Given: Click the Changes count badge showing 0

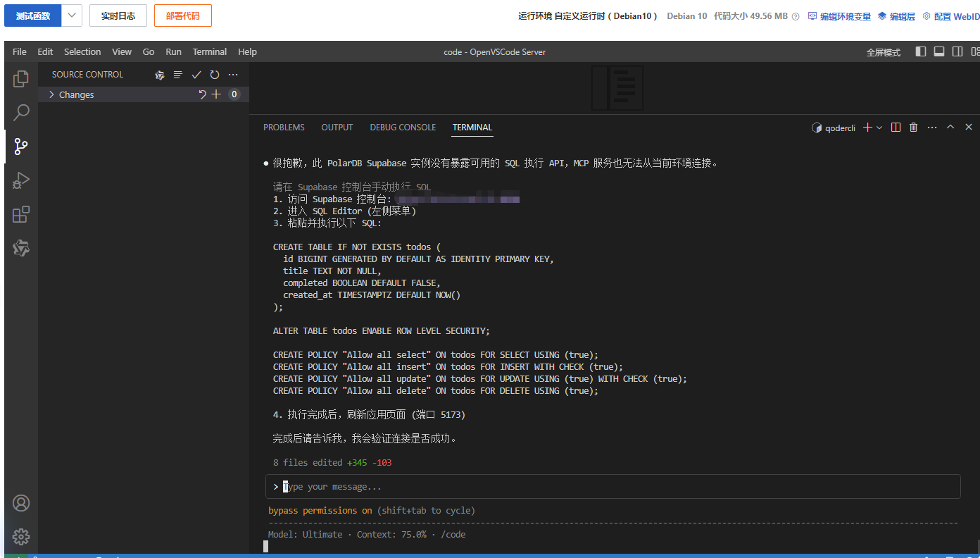Looking at the screenshot, I should click(x=234, y=94).
